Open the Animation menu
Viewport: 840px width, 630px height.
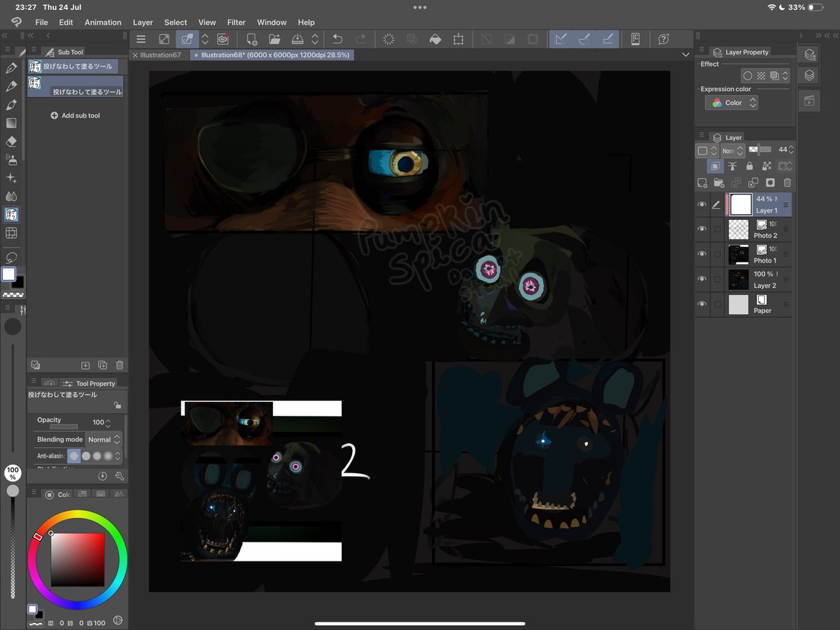[x=103, y=22]
